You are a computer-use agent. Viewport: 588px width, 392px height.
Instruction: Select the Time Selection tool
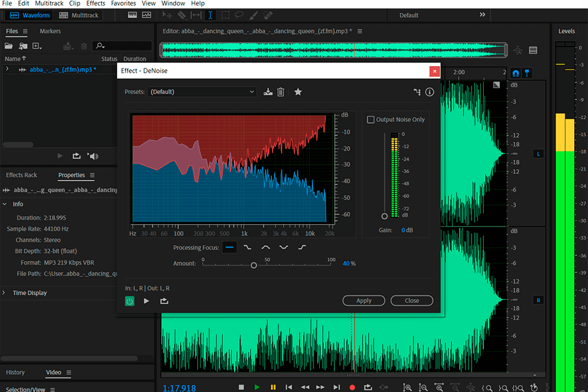[x=210, y=15]
